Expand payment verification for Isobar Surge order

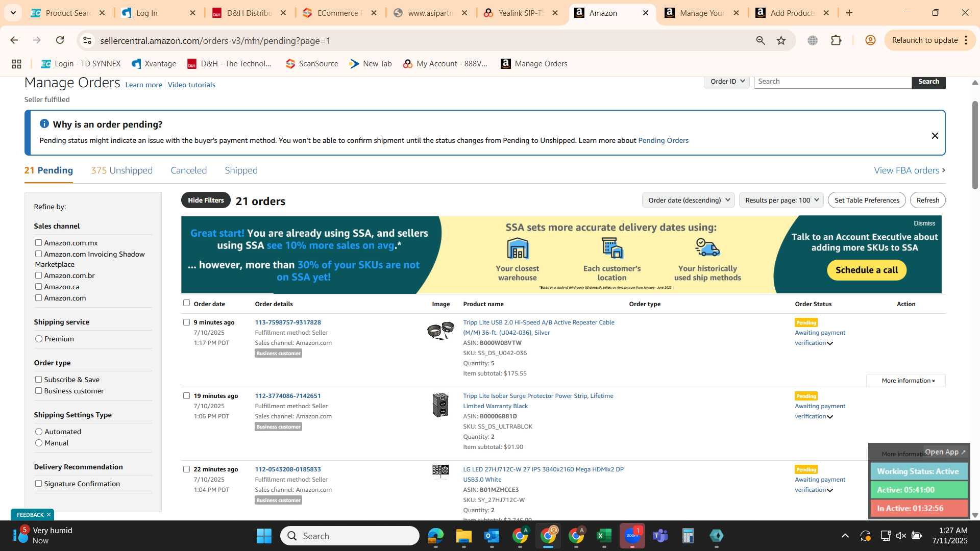(x=830, y=417)
